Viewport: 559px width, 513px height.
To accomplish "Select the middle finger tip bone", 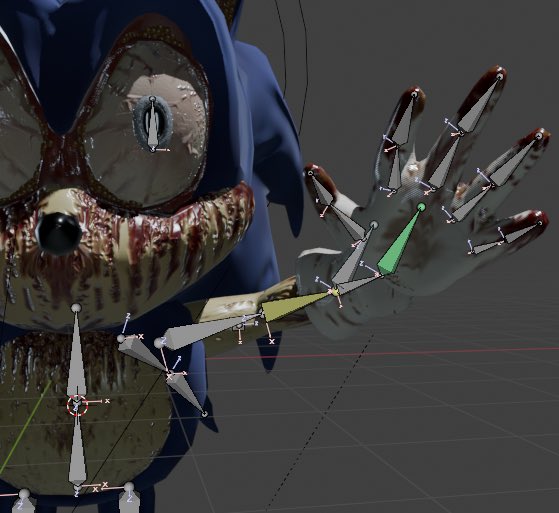I will 478,105.
